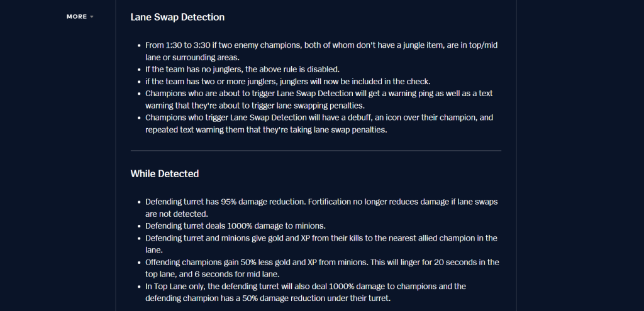The height and width of the screenshot is (311, 644).
Task: Click the divider line above While Detected
Action: [316, 151]
